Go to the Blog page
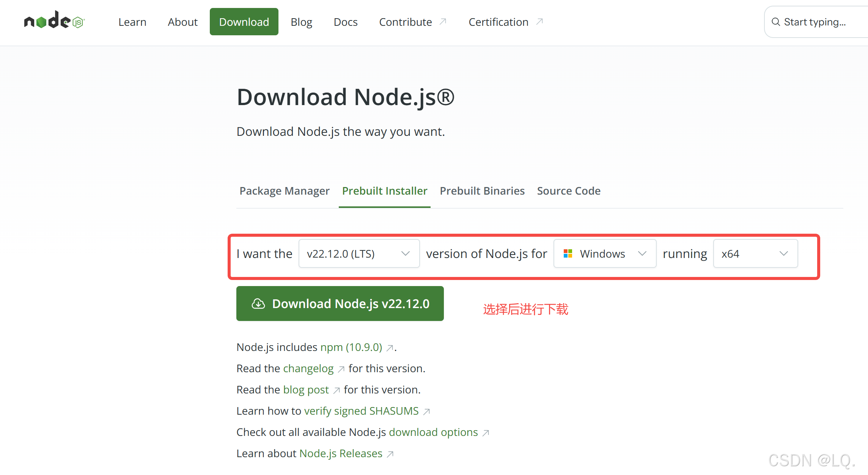Screen dimensions: 868x475 click(301, 22)
